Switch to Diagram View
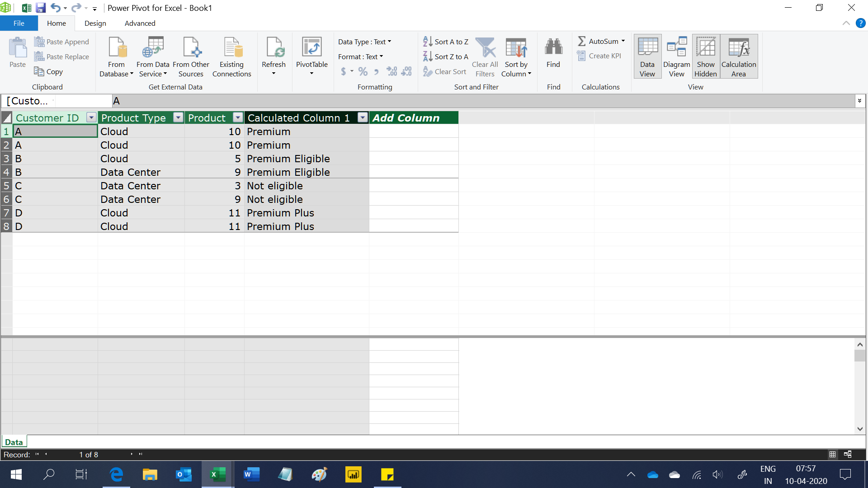 click(677, 57)
